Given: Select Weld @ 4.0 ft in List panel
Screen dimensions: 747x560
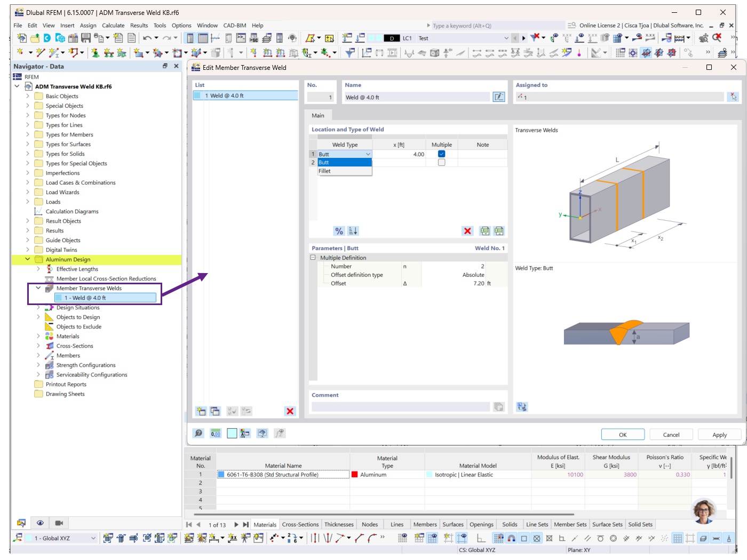Looking at the screenshot, I should point(245,95).
